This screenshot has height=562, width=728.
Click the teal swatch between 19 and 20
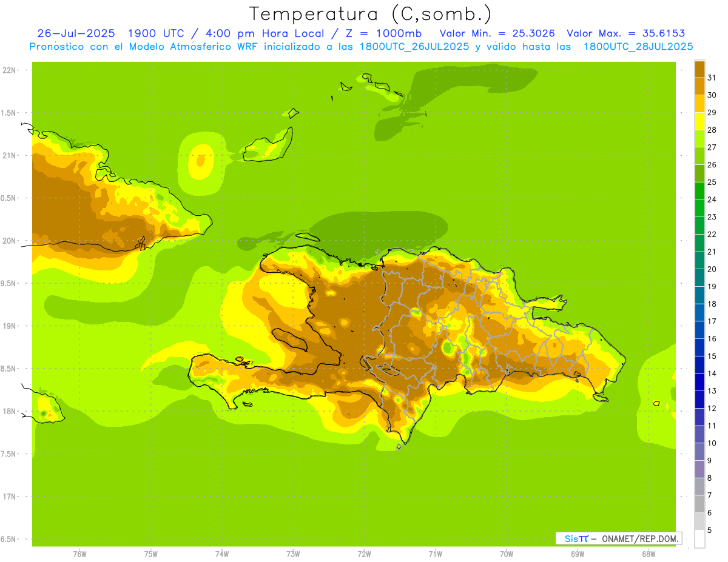tap(699, 277)
